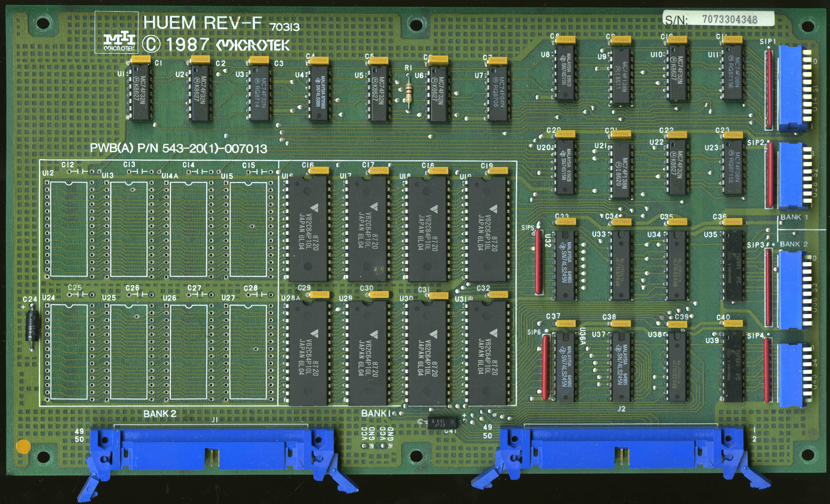830x504 pixels.
Task: Click the U16 V62C64P10L memory chip
Action: pos(308,229)
